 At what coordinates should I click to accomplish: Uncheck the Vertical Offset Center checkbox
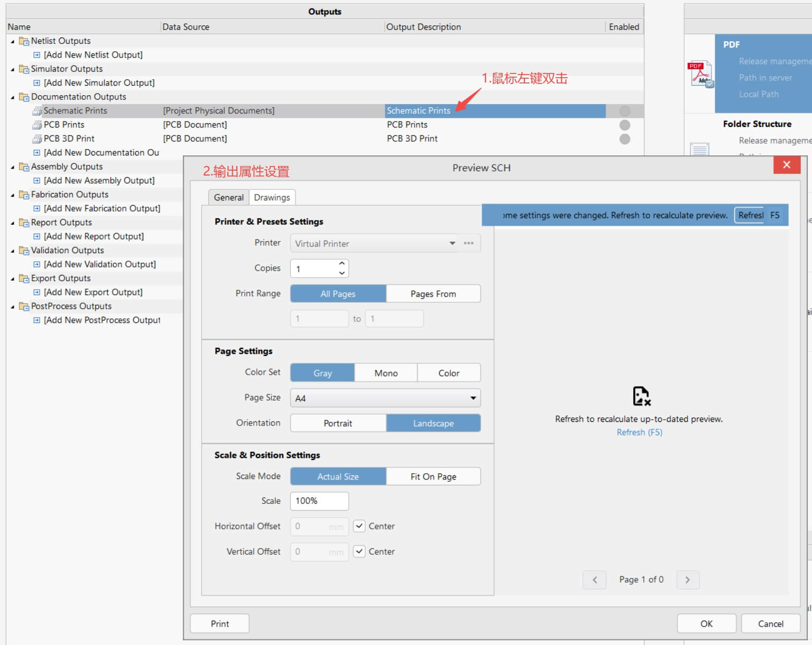point(359,551)
